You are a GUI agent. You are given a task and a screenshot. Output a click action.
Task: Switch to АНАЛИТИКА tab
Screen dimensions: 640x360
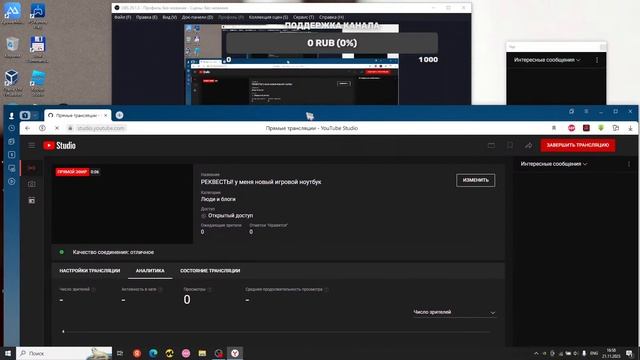point(150,271)
